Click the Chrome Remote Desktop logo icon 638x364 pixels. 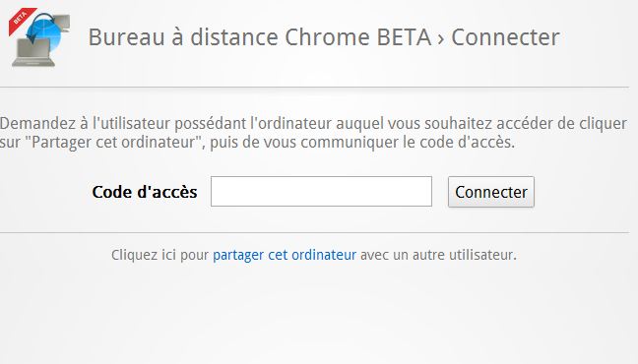pyautogui.click(x=39, y=37)
